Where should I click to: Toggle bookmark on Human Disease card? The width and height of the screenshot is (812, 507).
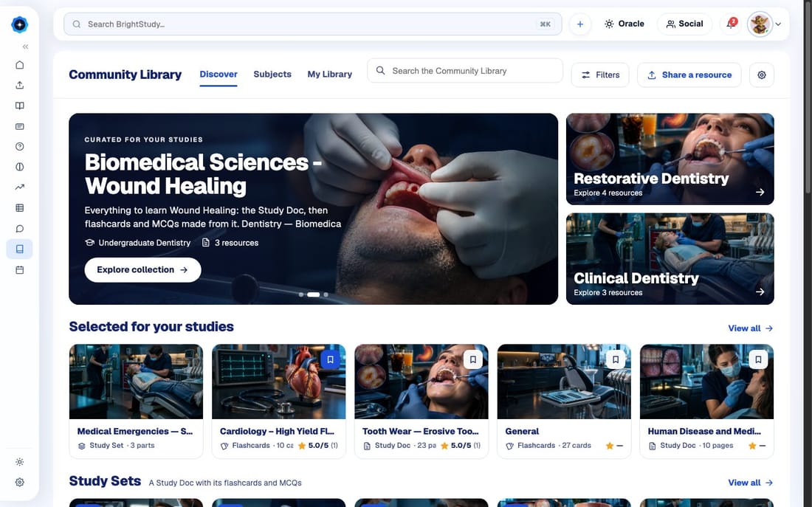pyautogui.click(x=758, y=359)
